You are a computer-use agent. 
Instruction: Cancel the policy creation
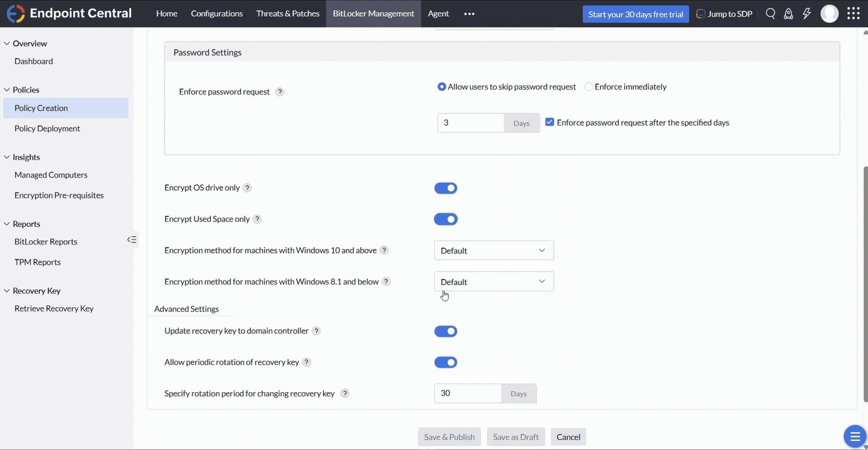pos(568,437)
